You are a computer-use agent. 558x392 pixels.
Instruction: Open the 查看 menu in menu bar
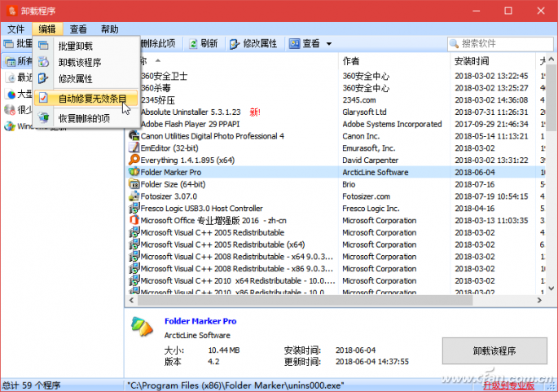[78, 29]
